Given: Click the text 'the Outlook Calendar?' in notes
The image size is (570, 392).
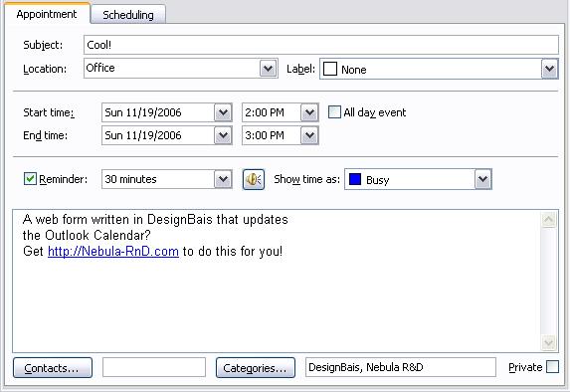Looking at the screenshot, I should click(87, 235).
